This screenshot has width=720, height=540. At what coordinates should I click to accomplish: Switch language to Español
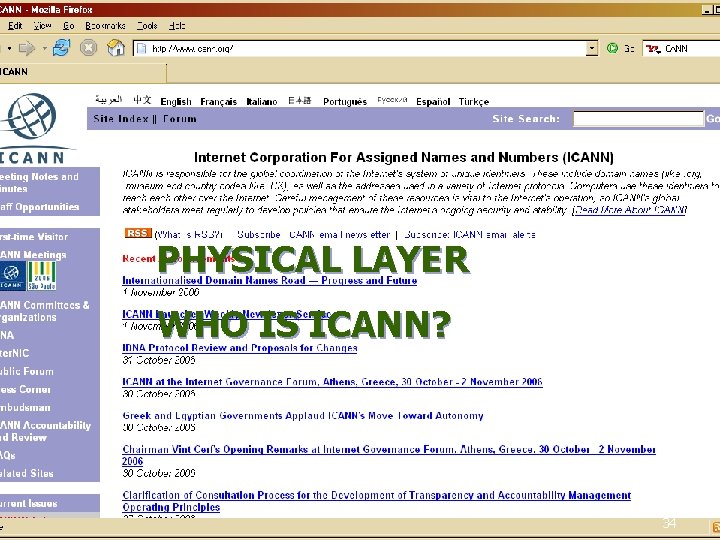pos(433,101)
